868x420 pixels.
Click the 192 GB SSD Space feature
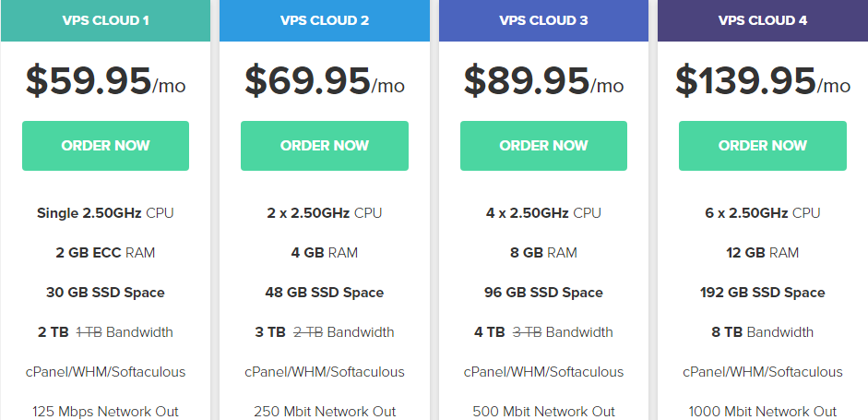click(762, 293)
